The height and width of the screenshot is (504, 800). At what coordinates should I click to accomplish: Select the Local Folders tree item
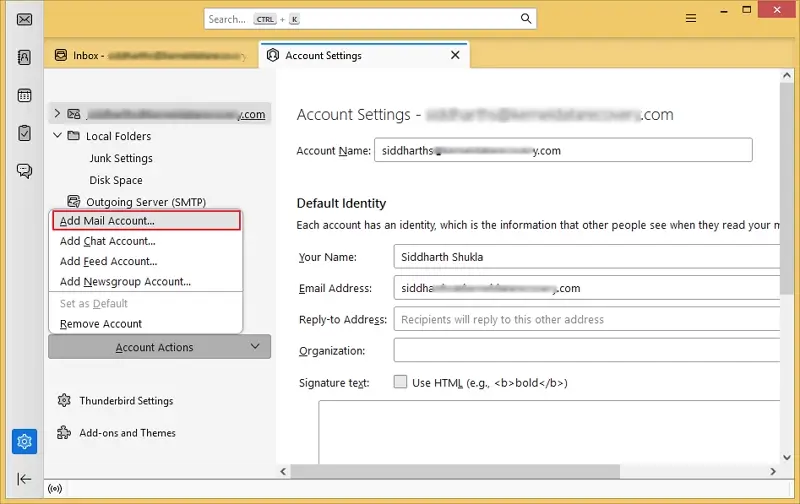click(118, 136)
